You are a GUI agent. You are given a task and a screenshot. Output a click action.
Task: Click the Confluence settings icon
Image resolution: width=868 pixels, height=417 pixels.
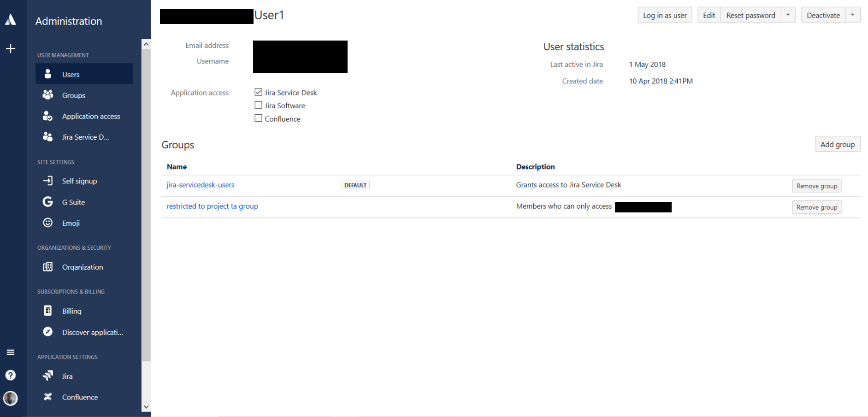(x=47, y=397)
